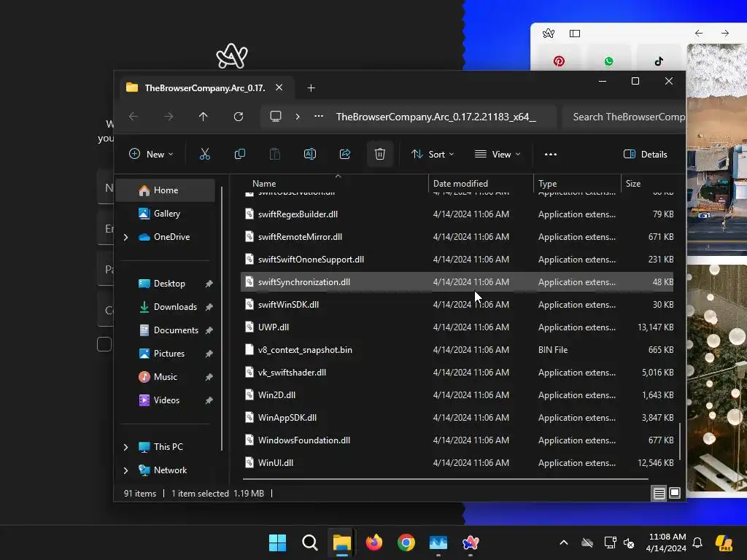Unpin Desktop from Quick access

click(209, 284)
